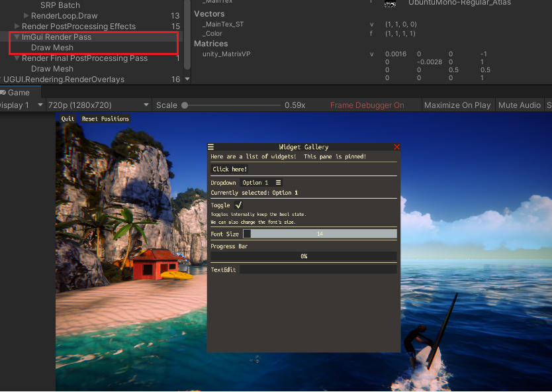Toggle Maximize On Play

457,105
